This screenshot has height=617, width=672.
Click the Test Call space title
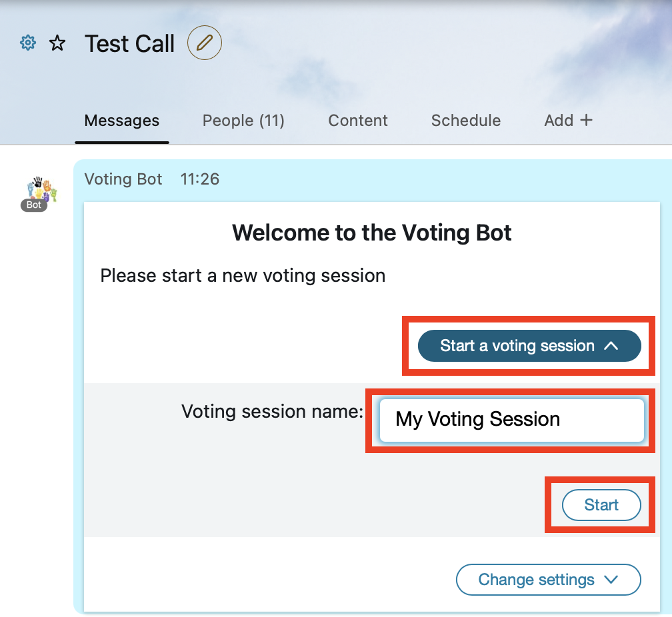[129, 44]
